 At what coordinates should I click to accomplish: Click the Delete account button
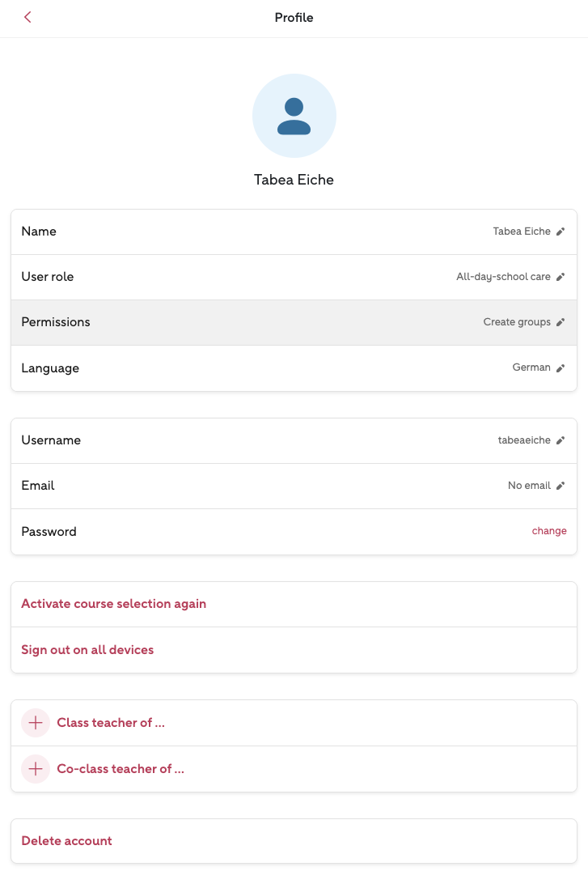click(66, 841)
